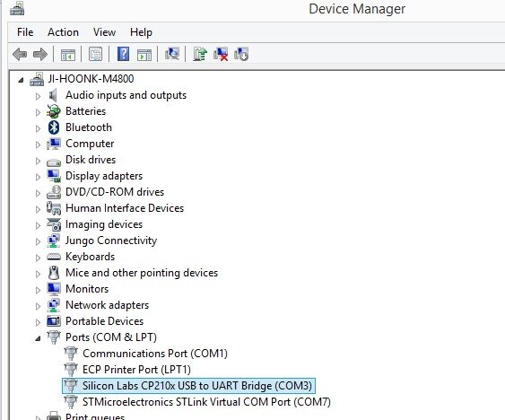Open the Action menu

click(x=63, y=32)
